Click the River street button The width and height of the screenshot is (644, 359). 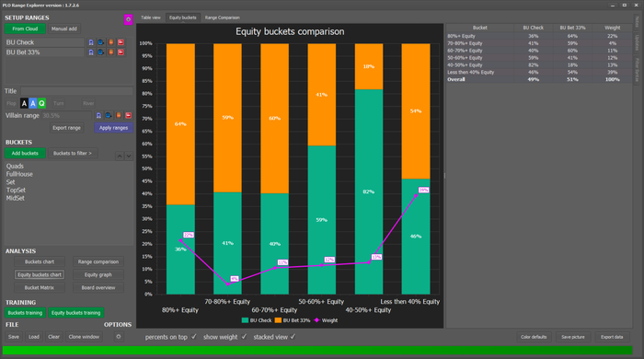(88, 103)
